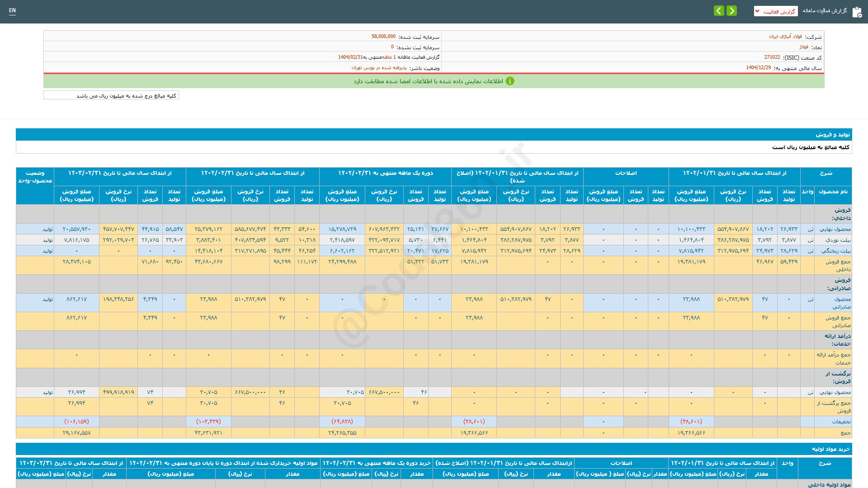Click the تولید و فروش section header

click(833, 135)
